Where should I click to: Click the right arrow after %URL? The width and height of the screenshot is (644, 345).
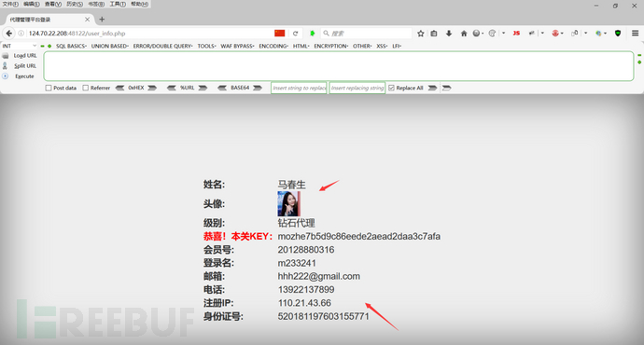(203, 88)
